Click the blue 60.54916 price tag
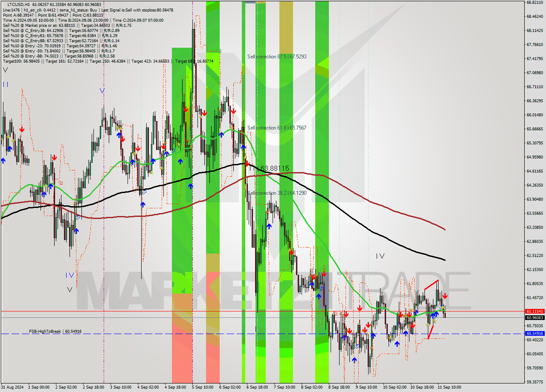The image size is (546, 392). (535, 334)
